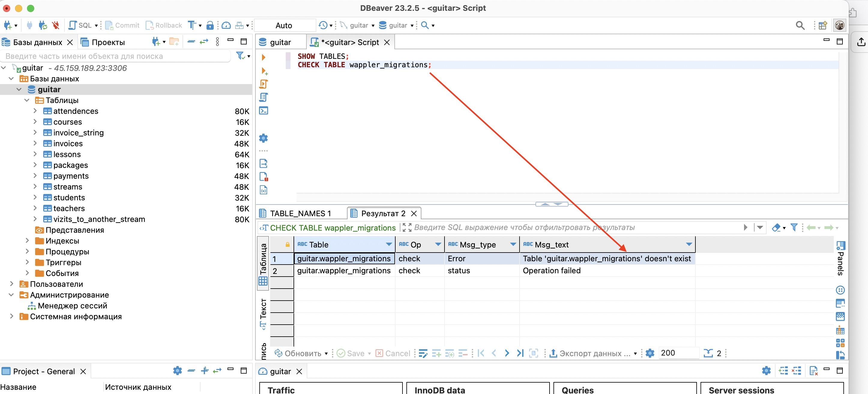Click Экспорт данных button
868x394 pixels.
[593, 353]
